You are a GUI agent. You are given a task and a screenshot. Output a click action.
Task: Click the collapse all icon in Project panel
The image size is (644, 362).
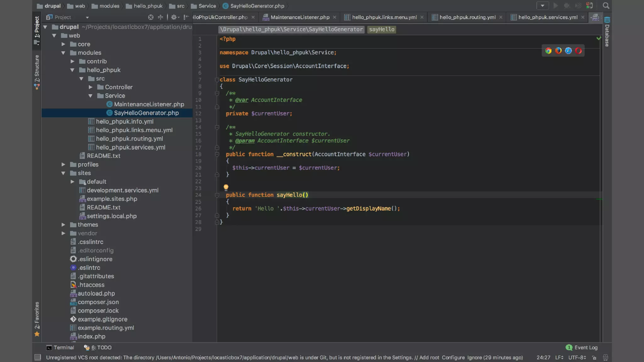click(160, 17)
